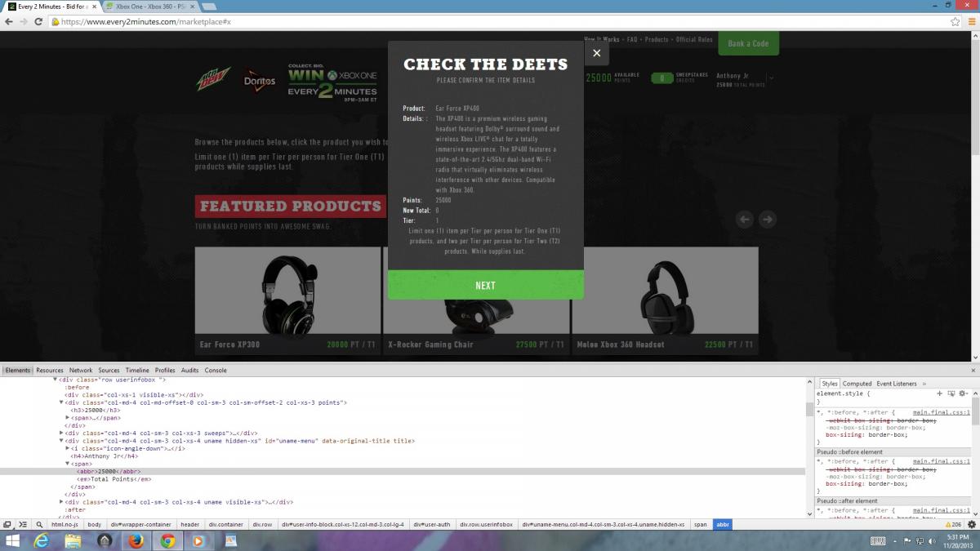Click the DevTools search magnifier icon

point(39,524)
